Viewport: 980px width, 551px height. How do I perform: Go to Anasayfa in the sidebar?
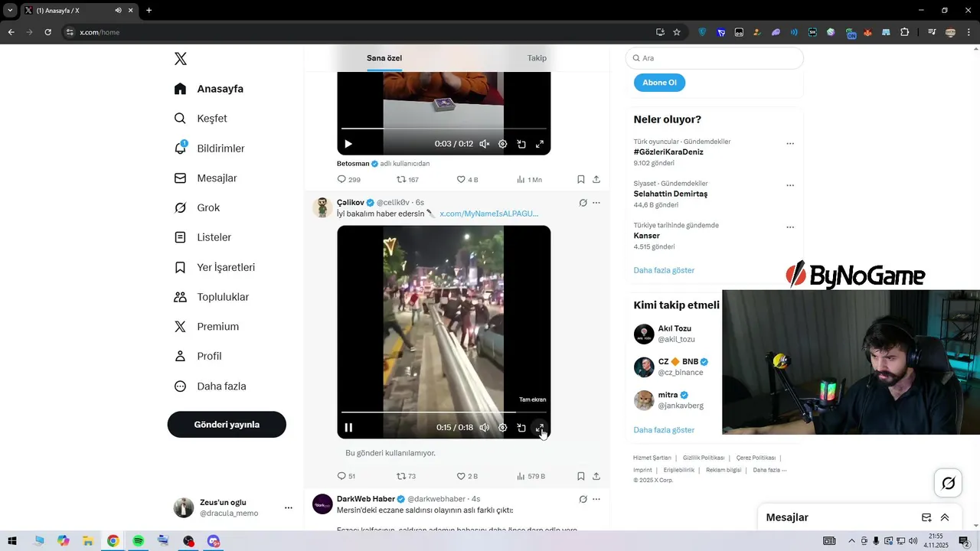(209, 89)
